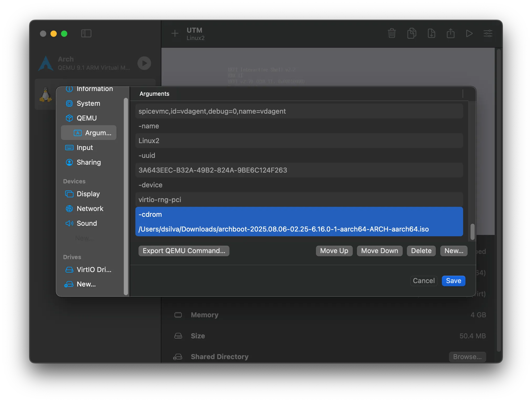Click the main window vertical scrollbar

click(x=499, y=200)
